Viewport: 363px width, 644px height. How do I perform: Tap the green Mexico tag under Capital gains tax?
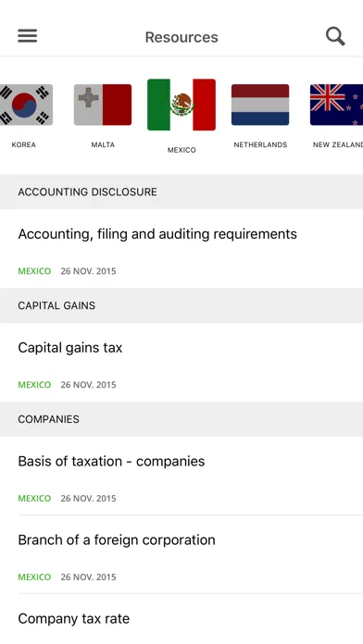click(34, 385)
